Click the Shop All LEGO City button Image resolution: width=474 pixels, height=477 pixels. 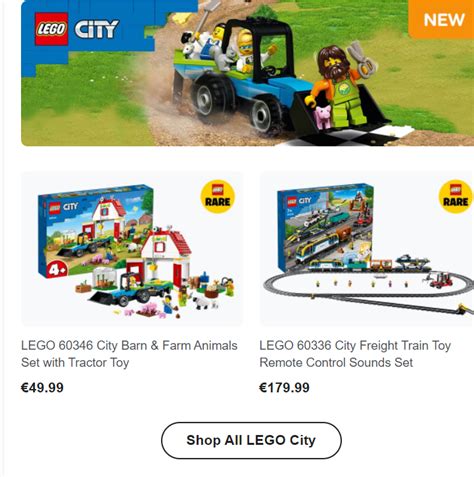(251, 440)
